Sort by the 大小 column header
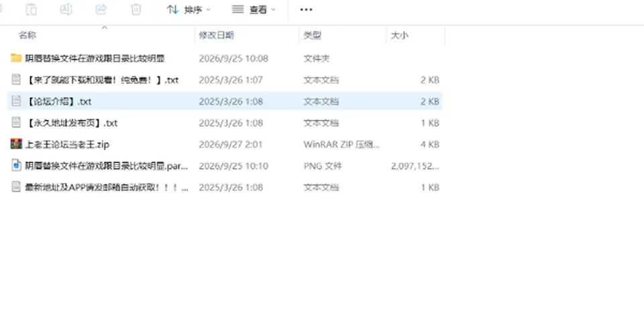The width and height of the screenshot is (644, 313). coord(399,36)
